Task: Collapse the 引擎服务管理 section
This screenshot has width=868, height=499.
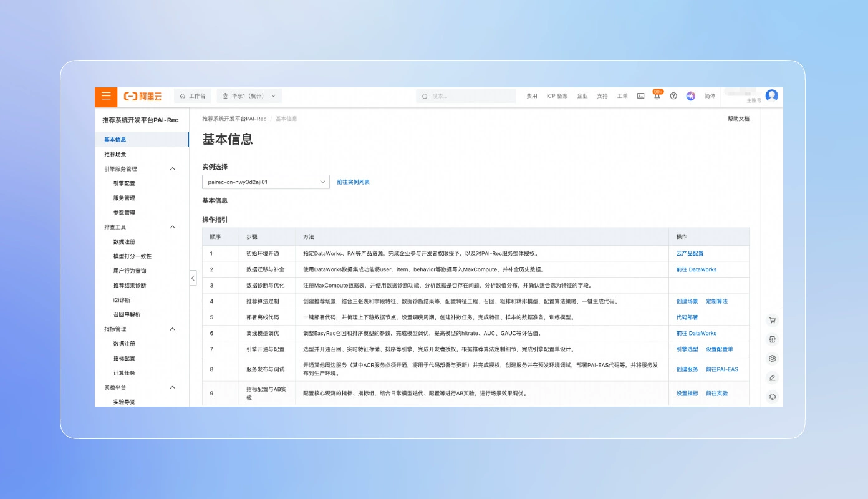Action: pos(173,169)
